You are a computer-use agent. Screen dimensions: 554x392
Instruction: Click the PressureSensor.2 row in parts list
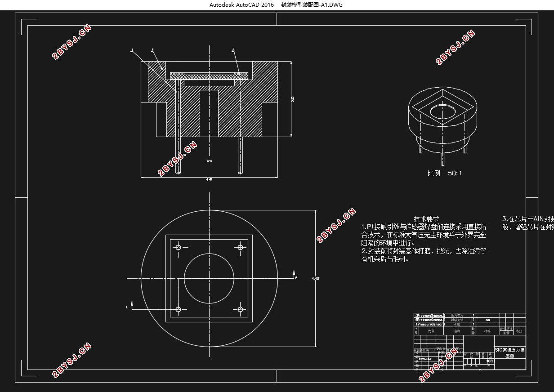coord(431,320)
